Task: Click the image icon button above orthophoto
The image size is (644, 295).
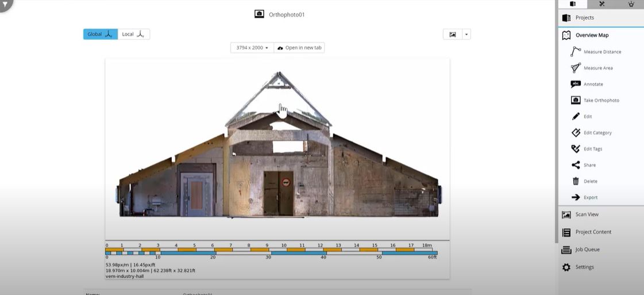Action: pyautogui.click(x=453, y=35)
